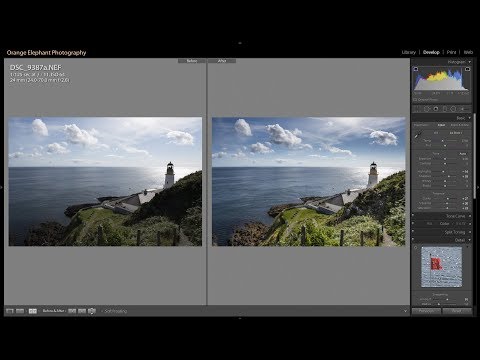
Task: Adjust the Vibrance slider
Action: pos(447,203)
